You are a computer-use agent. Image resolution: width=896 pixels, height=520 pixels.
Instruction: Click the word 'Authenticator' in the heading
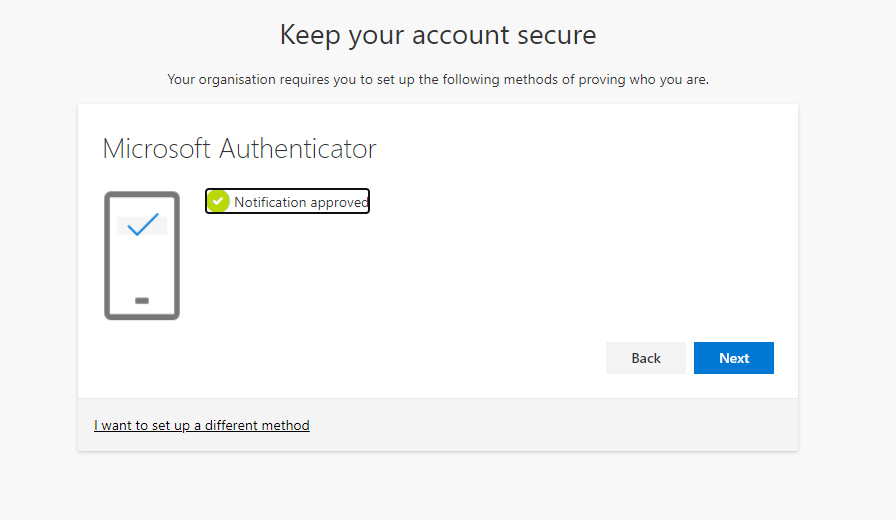[x=298, y=149]
